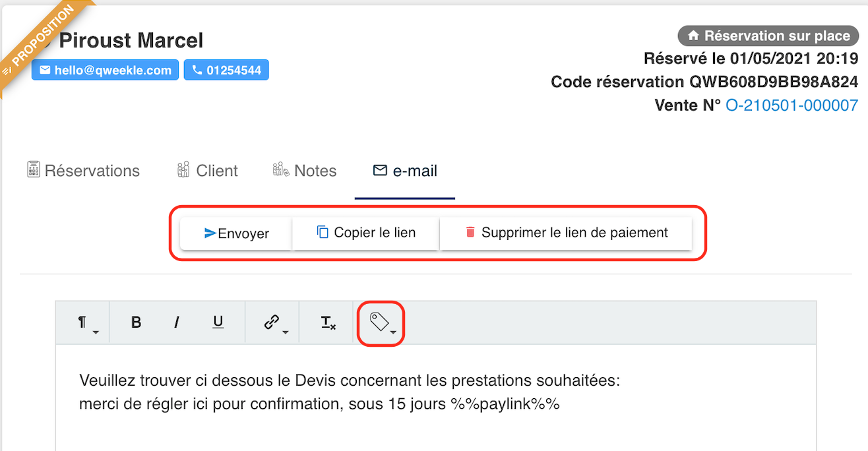Screen dimensions: 868x451
Task: Click the trash icon in Supprimer button
Action: 472,232
